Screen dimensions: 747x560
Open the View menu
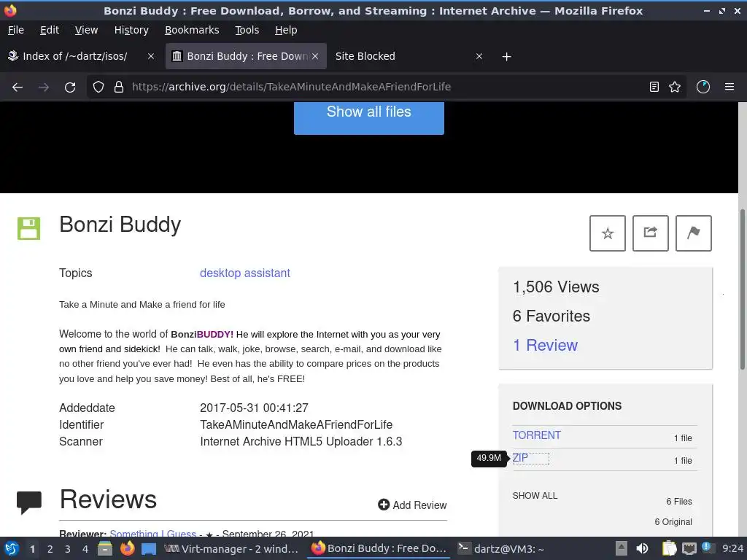pyautogui.click(x=86, y=30)
